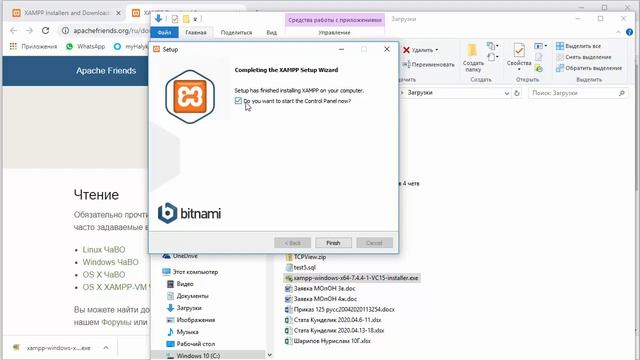Image resolution: width=640 pixels, height=360 pixels.
Task: Click the Bitnami logo in Setup
Action: (x=189, y=213)
